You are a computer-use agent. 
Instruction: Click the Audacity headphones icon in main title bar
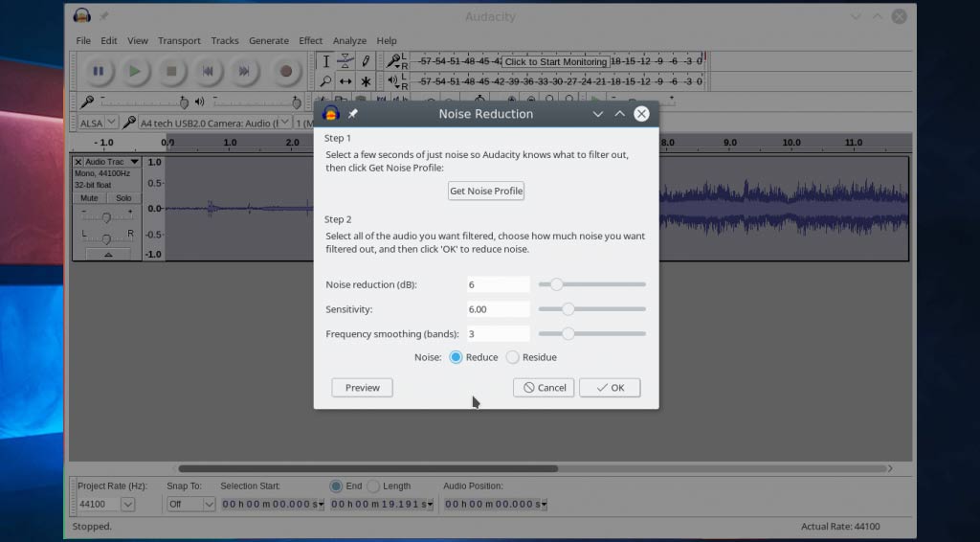[x=82, y=15]
